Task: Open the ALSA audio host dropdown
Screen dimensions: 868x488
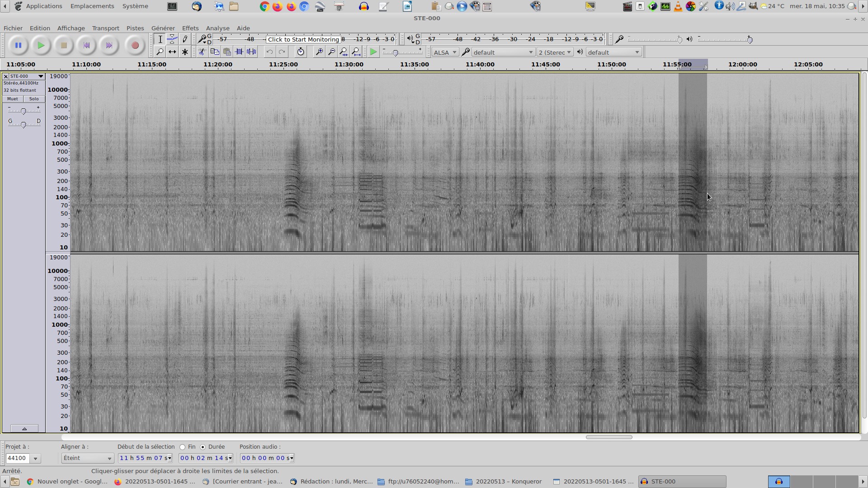Action: click(x=445, y=52)
